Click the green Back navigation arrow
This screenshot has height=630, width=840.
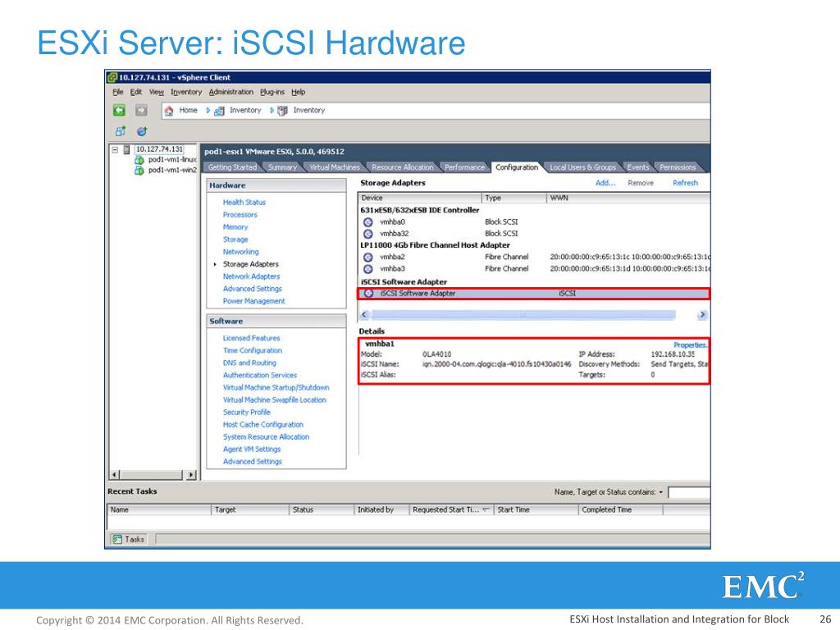(x=119, y=111)
